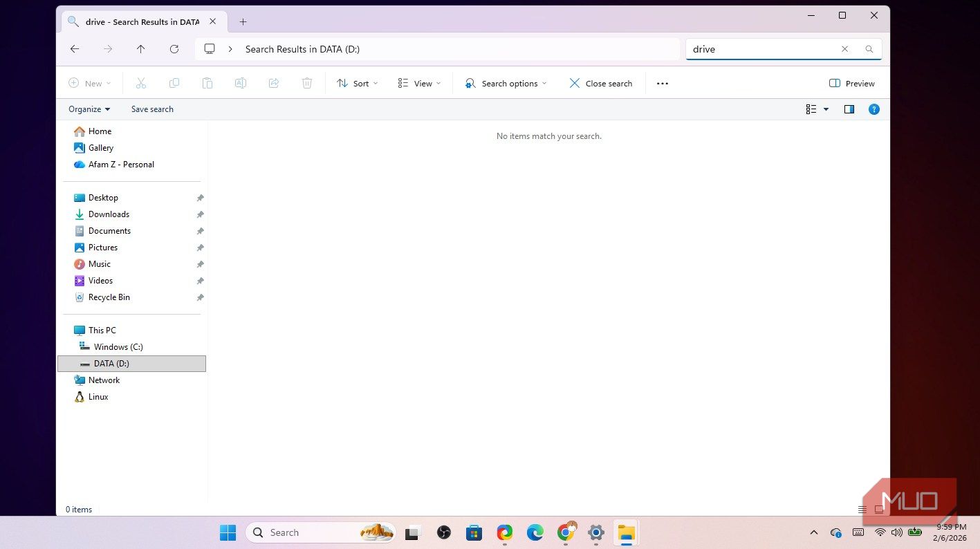980x549 pixels.
Task: Click the Delete trash icon
Action: click(x=307, y=83)
